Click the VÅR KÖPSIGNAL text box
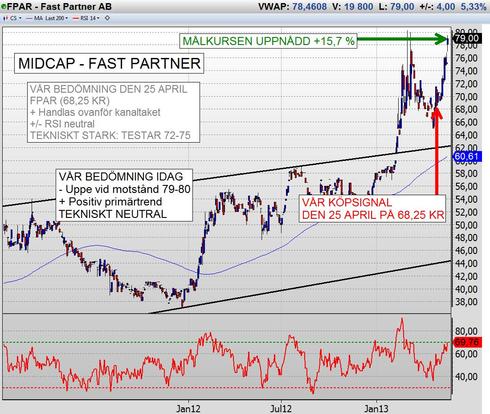This screenshot has width=490, height=414. click(x=373, y=209)
